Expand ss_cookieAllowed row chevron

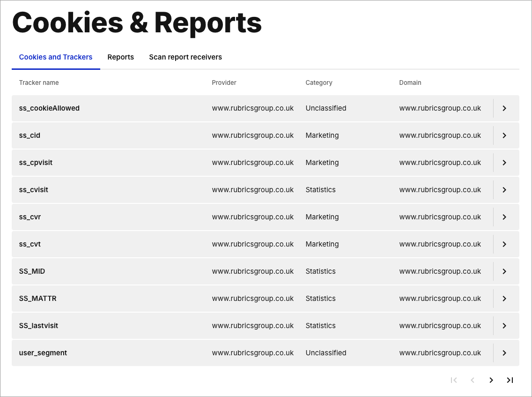(504, 108)
